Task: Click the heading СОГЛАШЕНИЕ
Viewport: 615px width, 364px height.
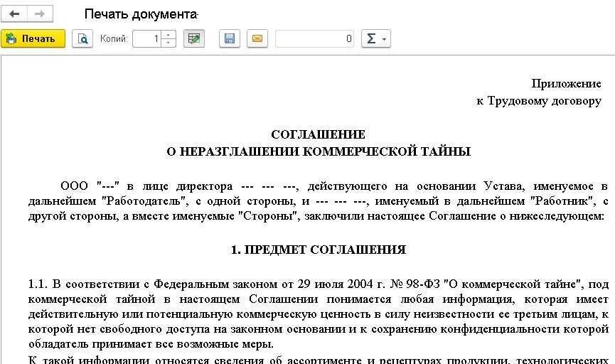Action: pos(318,134)
